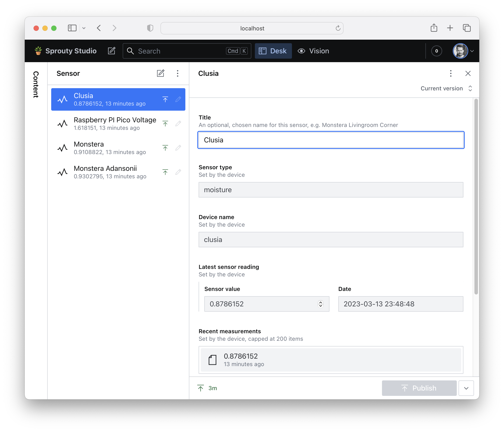Expand the Current version disclosure chevron
504x432 pixels.
(x=470, y=88)
